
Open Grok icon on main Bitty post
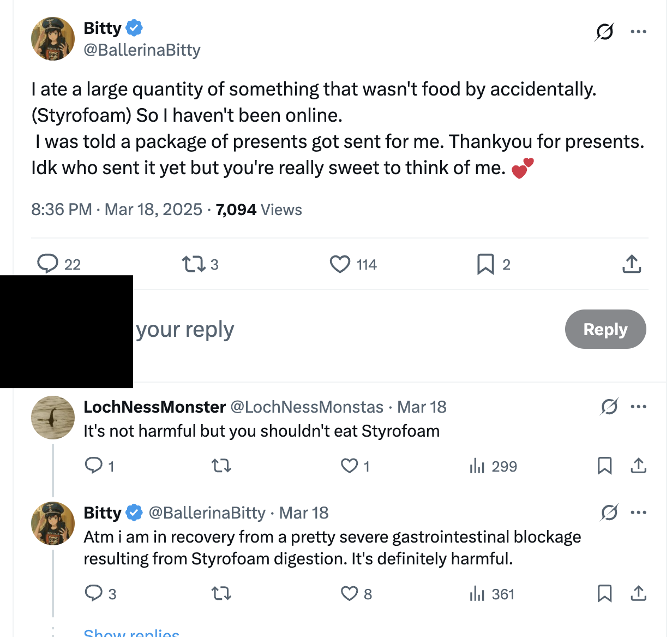coord(604,32)
